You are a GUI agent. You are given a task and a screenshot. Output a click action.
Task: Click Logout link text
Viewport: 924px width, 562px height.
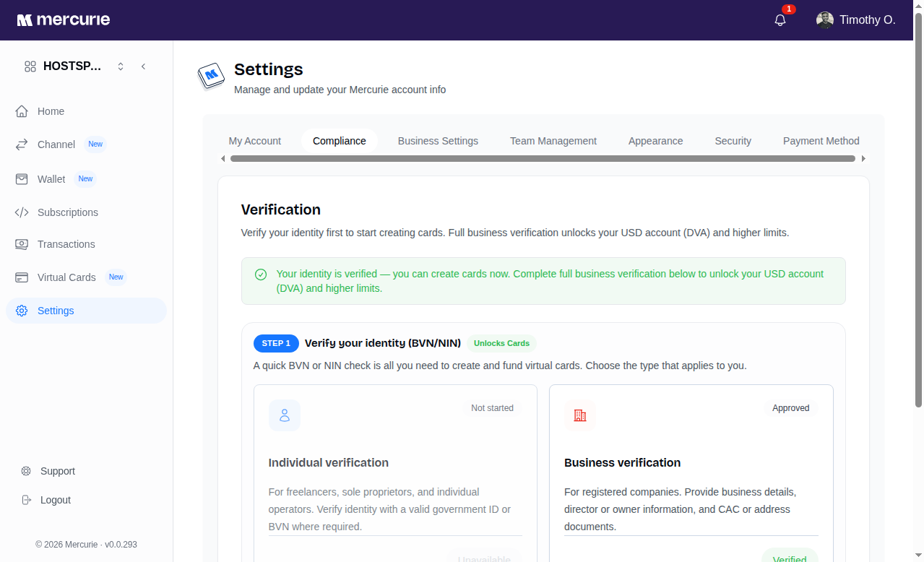56,500
